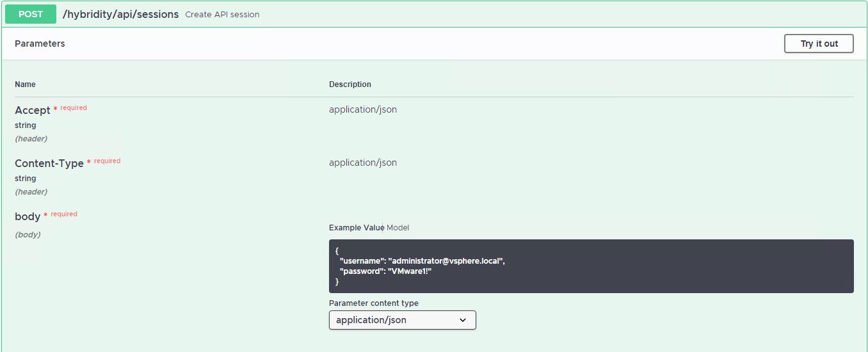Click the 'Parameter content type' label
This screenshot has width=868, height=352.
click(373, 303)
